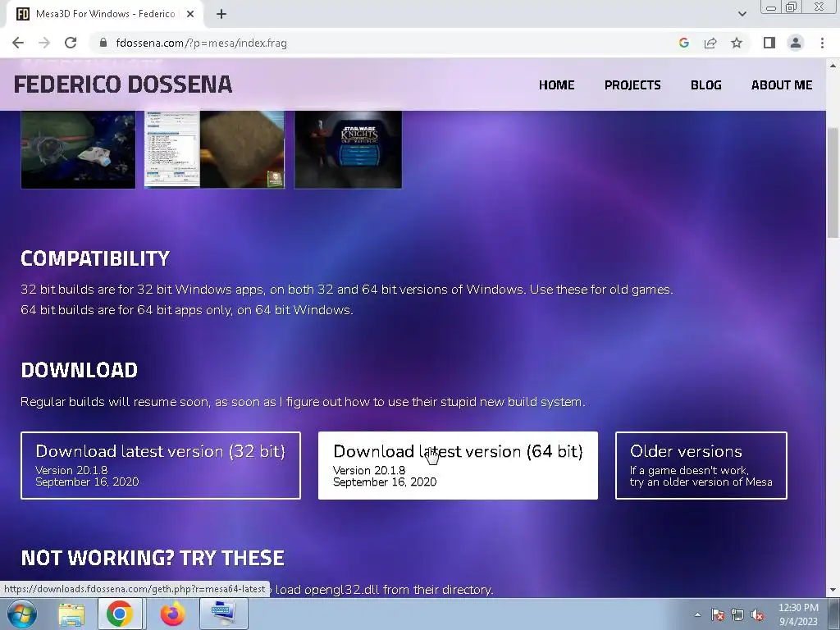Download latest version 32 bit

pos(161,466)
